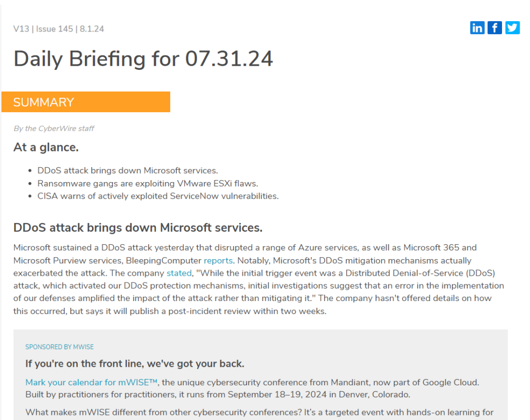Click the "By the CyberWire staff" byline
This screenshot has height=420, width=530.
[54, 128]
